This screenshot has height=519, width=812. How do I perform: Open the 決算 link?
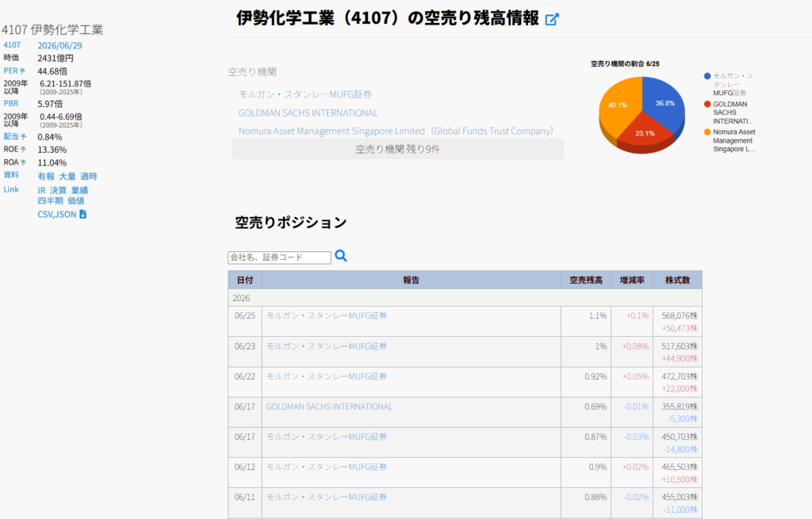(59, 190)
